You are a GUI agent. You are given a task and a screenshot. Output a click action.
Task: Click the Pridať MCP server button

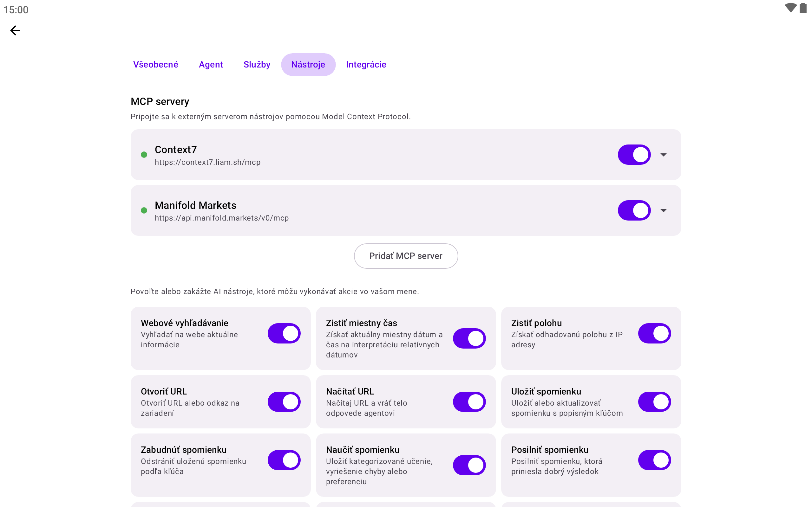coord(406,256)
